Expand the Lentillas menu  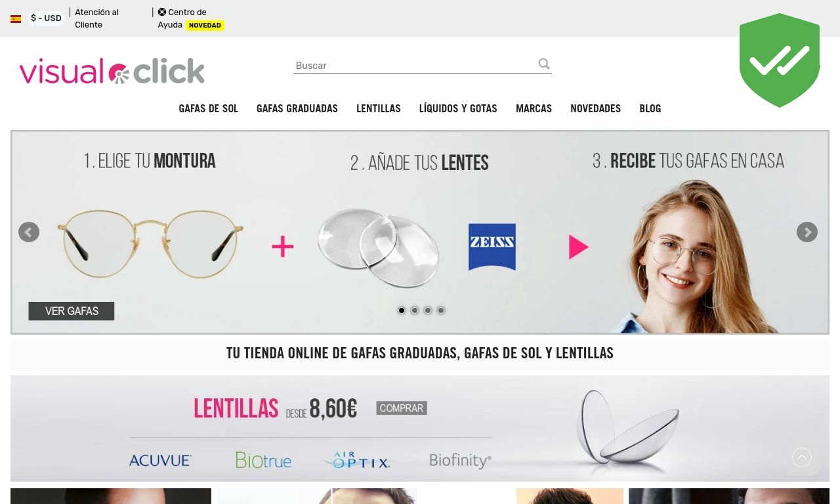(379, 108)
